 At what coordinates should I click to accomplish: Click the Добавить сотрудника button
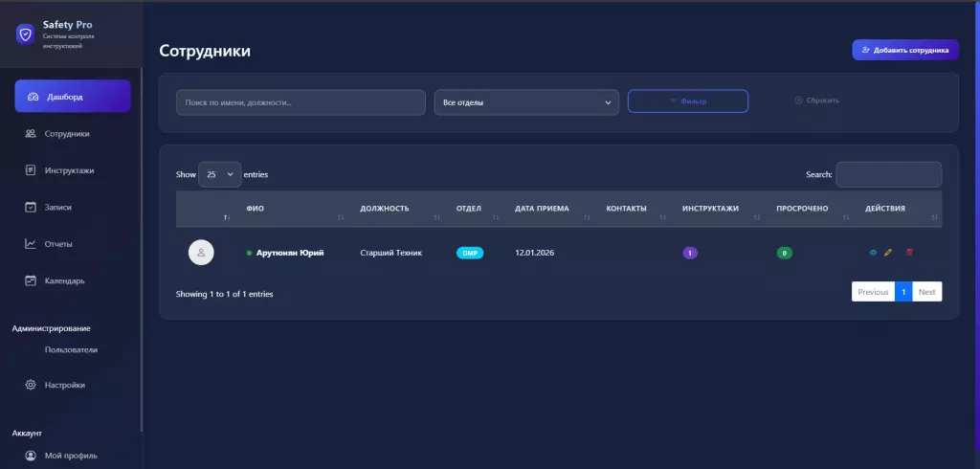pos(904,50)
